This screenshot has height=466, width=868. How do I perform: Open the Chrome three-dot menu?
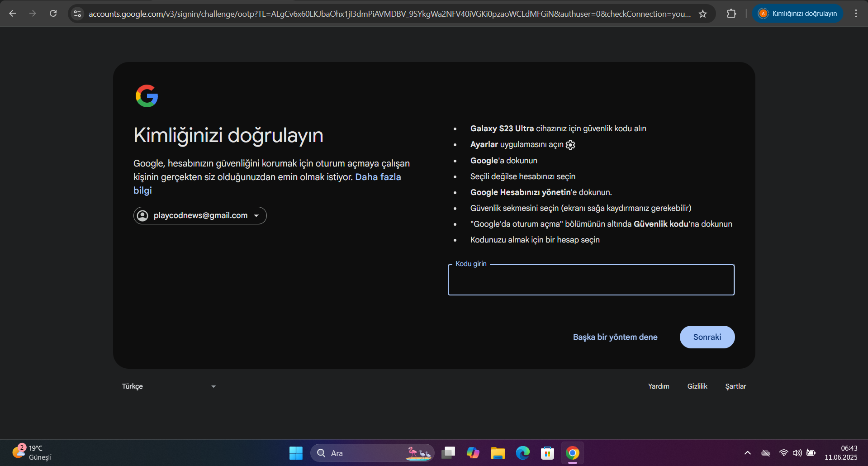(856, 14)
